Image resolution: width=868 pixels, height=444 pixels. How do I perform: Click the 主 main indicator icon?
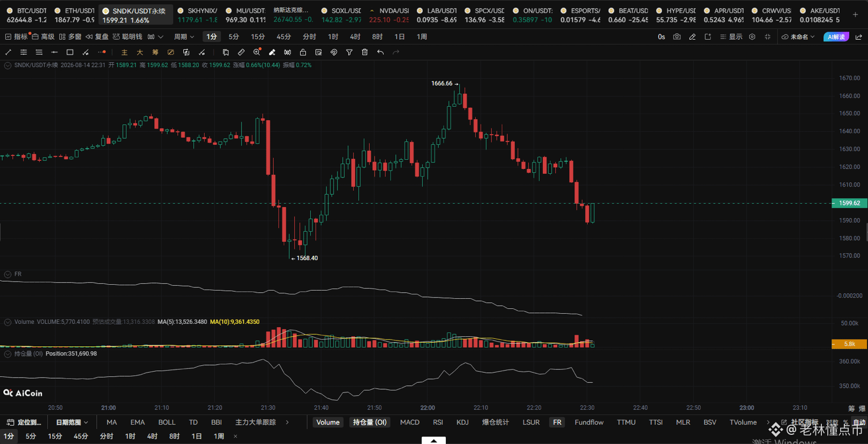[x=124, y=52]
